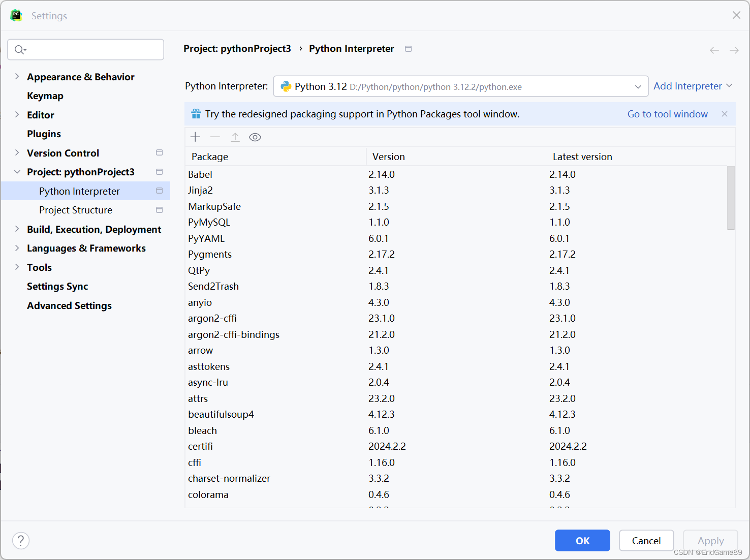This screenshot has height=560, width=750.
Task: Click the project-level icon beside Python Interpreter breadcrumb
Action: click(x=408, y=49)
